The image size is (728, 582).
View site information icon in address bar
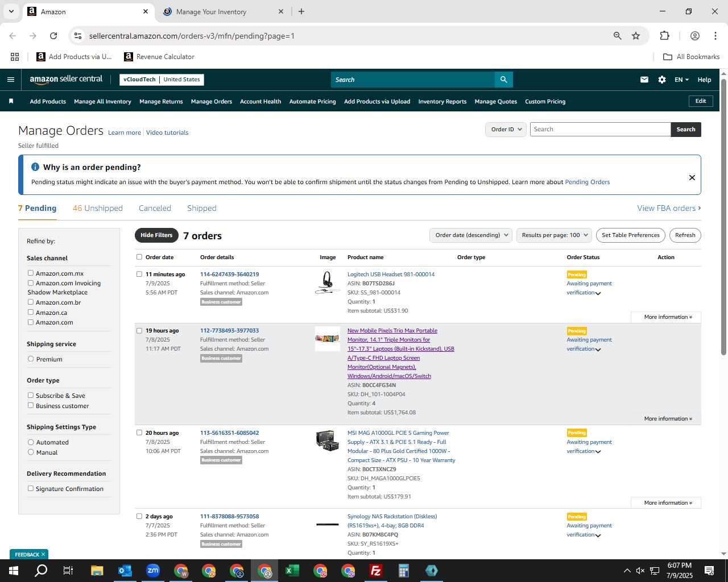pos(78,36)
